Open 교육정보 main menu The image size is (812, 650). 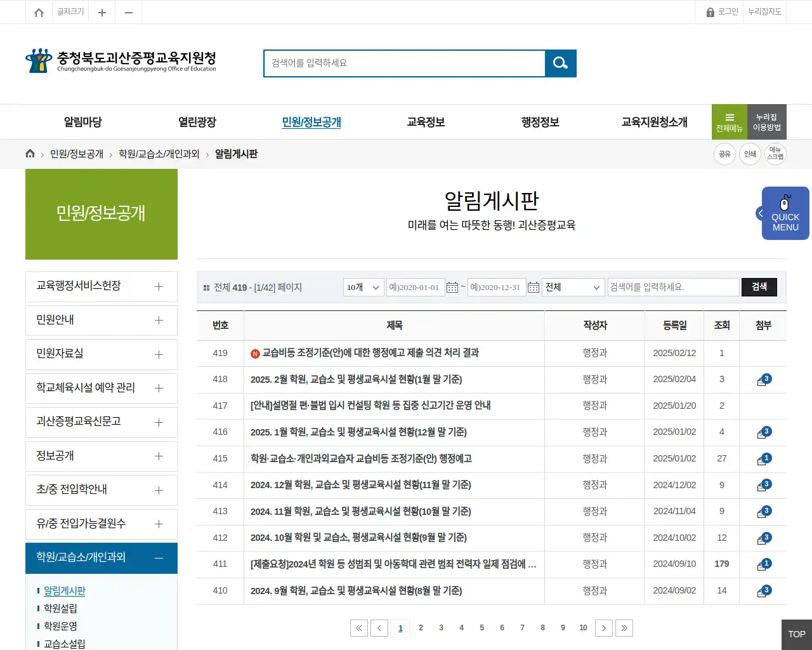(x=426, y=122)
